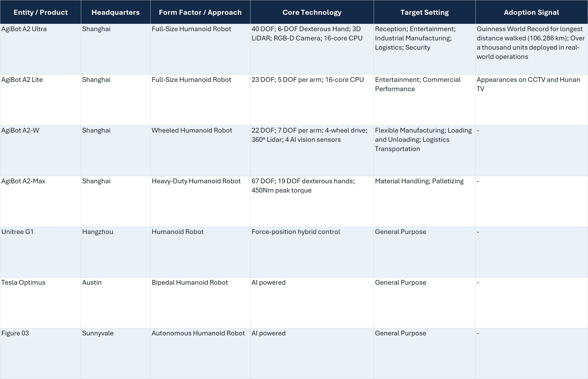588x379 pixels.
Task: Click General Purpose in Tesla Optimus row
Action: coord(424,303)
